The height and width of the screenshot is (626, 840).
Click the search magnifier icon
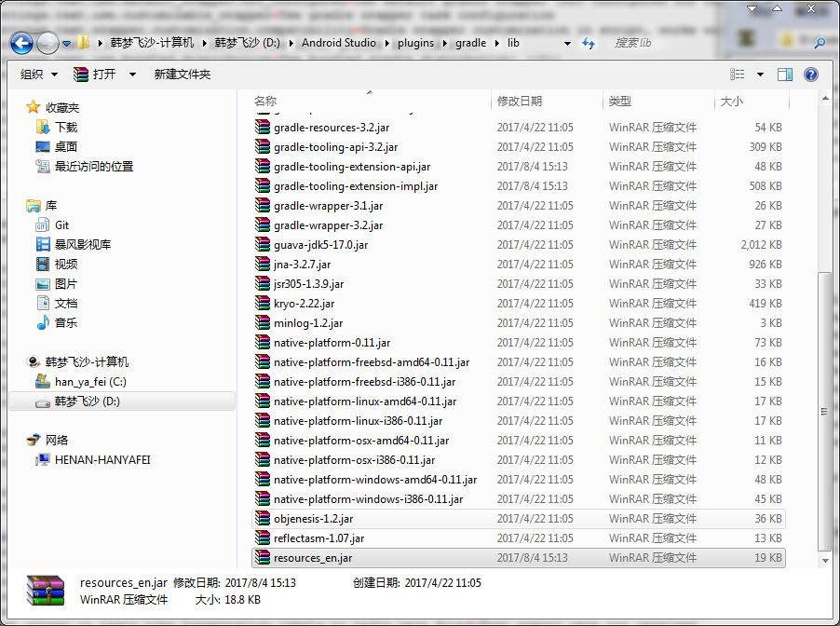point(820,43)
